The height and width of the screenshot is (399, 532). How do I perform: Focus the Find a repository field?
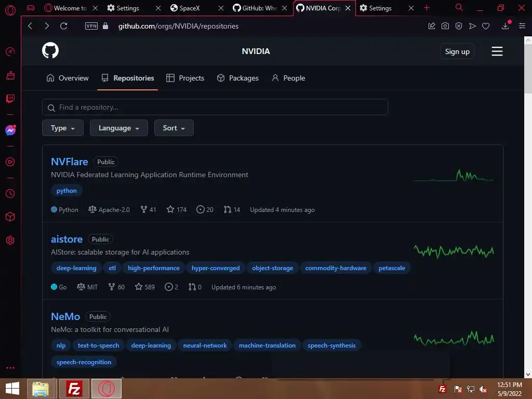[215, 107]
